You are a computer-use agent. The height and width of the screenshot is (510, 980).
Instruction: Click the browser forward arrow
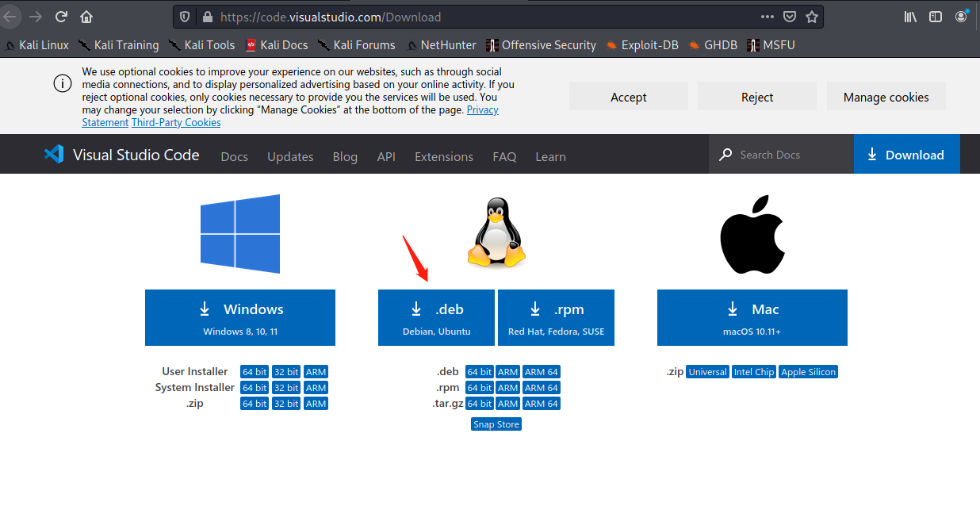[x=36, y=17]
